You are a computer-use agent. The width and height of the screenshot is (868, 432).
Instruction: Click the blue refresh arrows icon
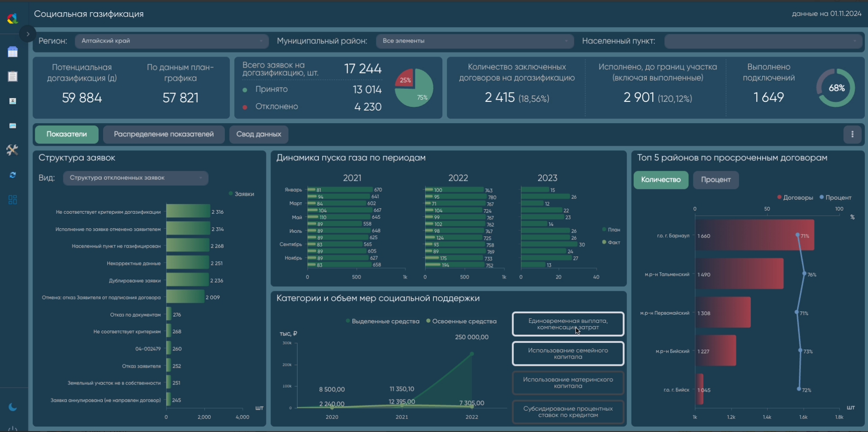pyautogui.click(x=13, y=175)
